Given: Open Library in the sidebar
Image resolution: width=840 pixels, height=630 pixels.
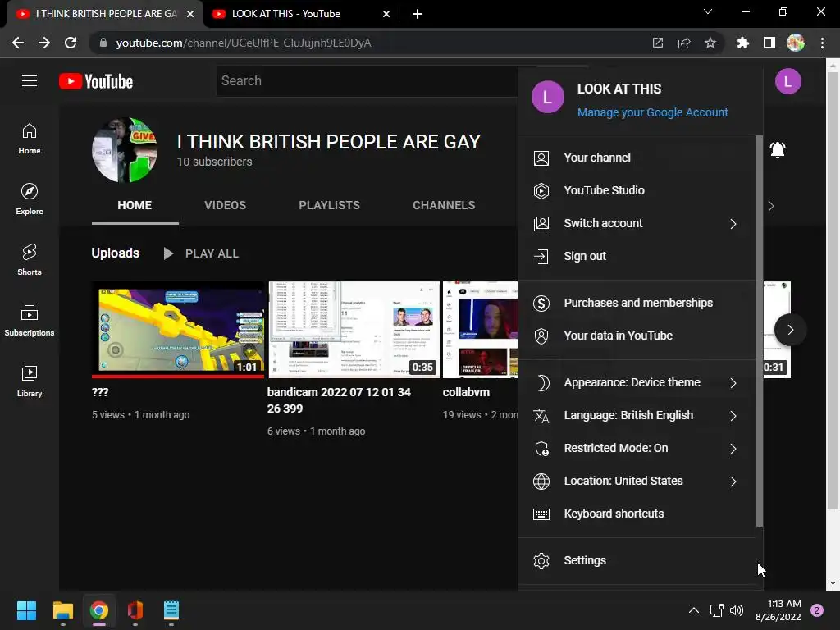Looking at the screenshot, I should [30, 381].
